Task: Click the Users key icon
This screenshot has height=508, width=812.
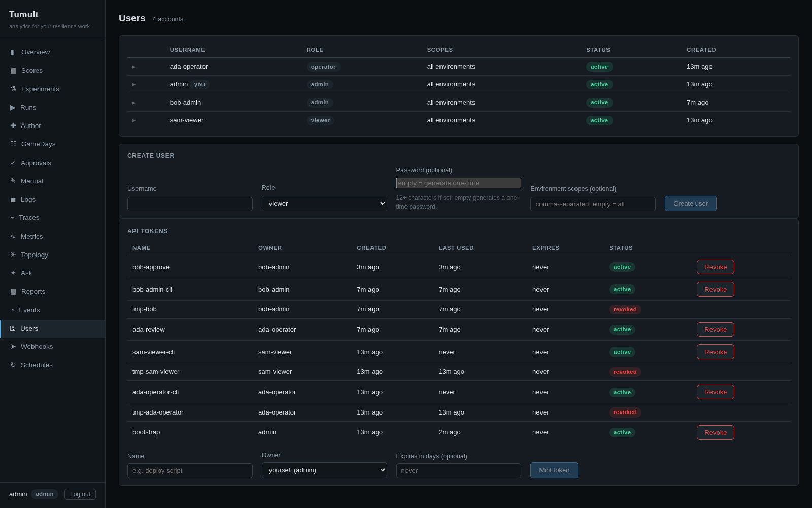Action: [x=13, y=328]
